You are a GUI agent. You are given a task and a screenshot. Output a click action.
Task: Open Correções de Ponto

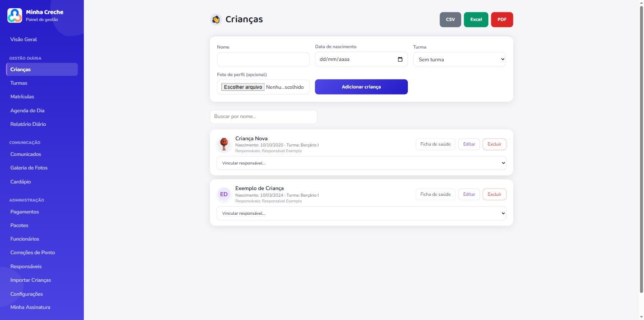pyautogui.click(x=32, y=253)
